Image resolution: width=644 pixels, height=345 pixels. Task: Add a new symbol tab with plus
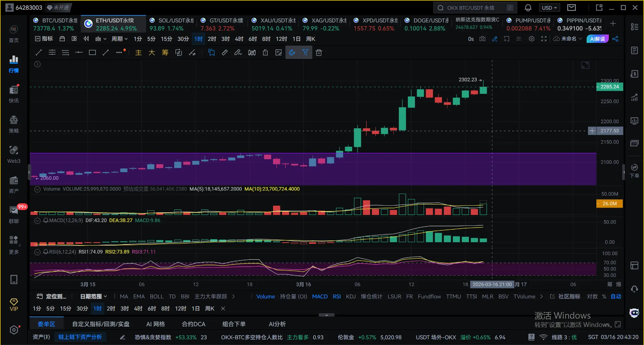tap(613, 23)
